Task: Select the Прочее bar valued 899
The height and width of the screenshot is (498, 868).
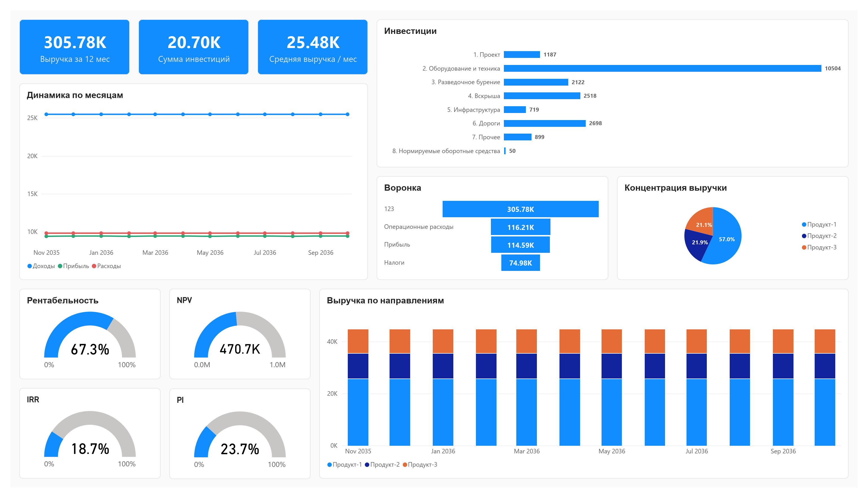Action: (x=518, y=137)
